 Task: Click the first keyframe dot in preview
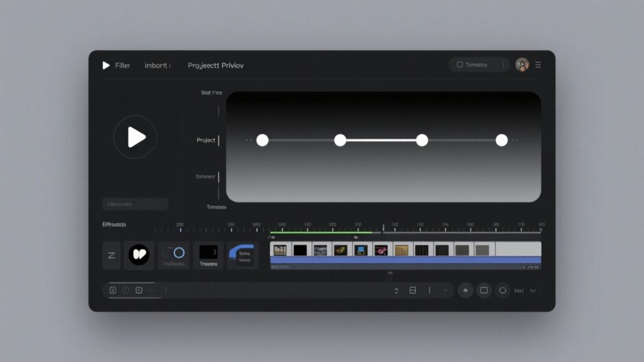[x=262, y=140]
